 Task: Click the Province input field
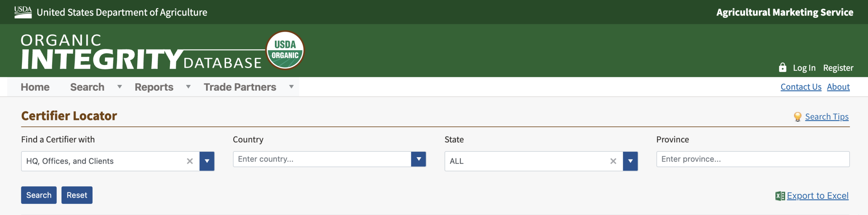(753, 159)
